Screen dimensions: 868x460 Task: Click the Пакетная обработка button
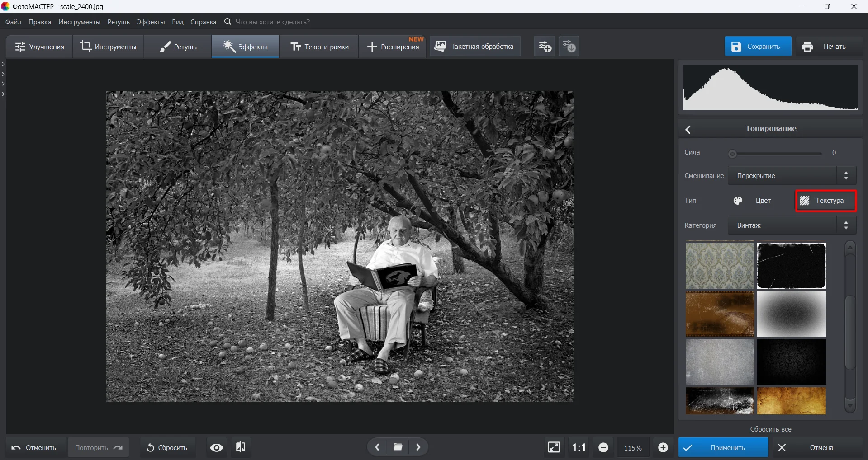tap(474, 46)
